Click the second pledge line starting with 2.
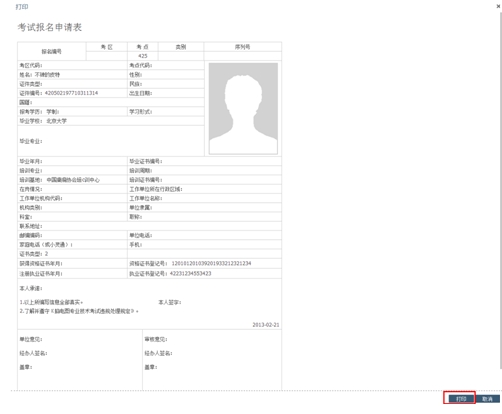The height and width of the screenshot is (414, 502). point(79,311)
